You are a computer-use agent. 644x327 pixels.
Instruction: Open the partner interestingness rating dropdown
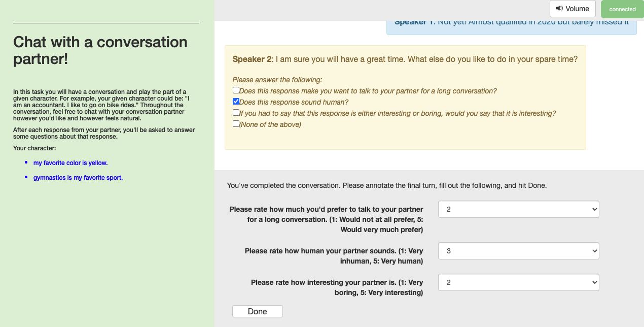[x=518, y=282]
